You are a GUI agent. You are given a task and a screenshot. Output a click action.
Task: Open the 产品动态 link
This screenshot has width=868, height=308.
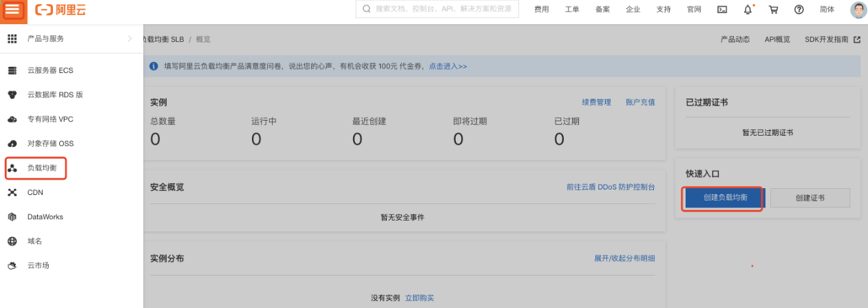click(x=735, y=39)
